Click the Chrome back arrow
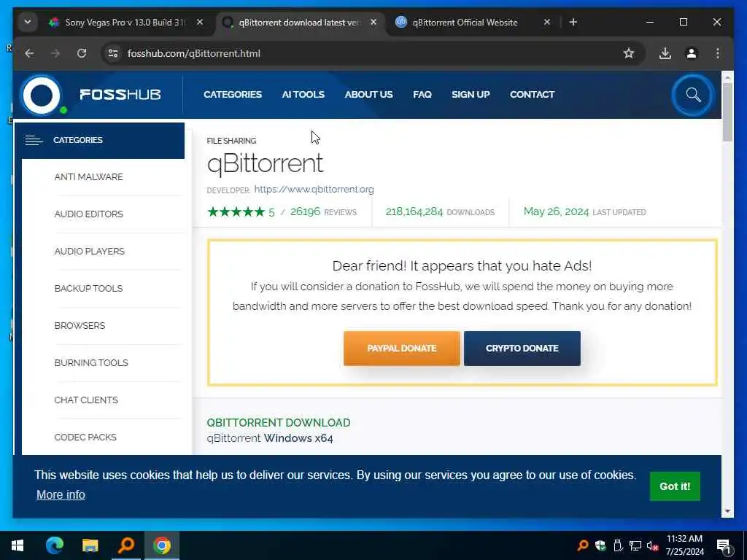Image resolution: width=747 pixels, height=560 pixels. 29,53
